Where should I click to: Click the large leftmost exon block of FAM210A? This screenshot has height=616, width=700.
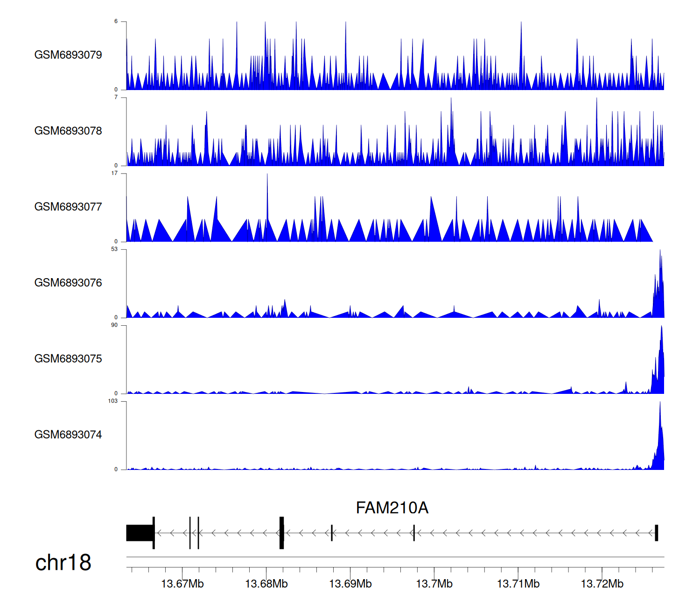[x=140, y=533]
